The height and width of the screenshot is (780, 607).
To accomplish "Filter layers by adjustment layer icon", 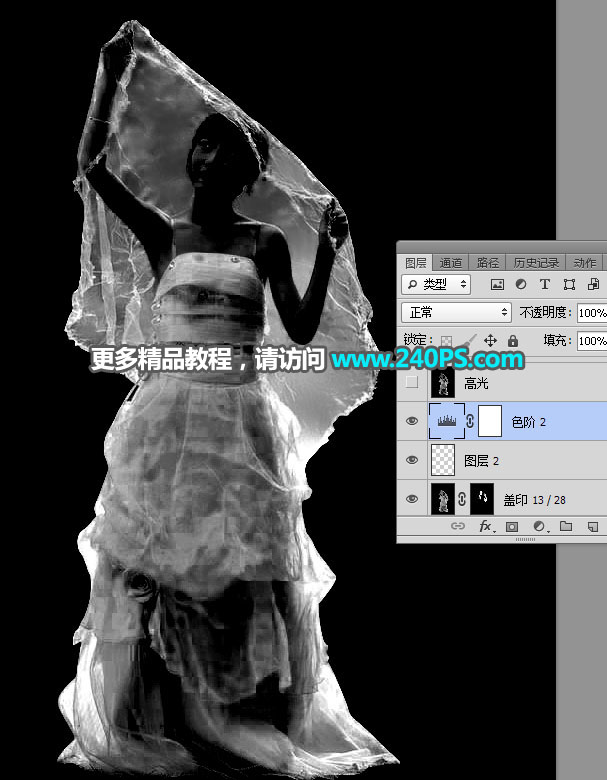I will [521, 284].
